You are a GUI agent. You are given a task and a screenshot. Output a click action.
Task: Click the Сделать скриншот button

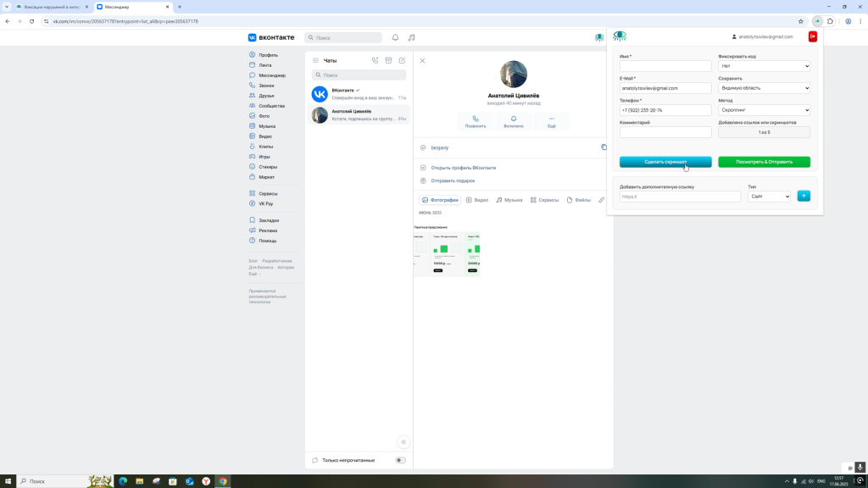[665, 162]
